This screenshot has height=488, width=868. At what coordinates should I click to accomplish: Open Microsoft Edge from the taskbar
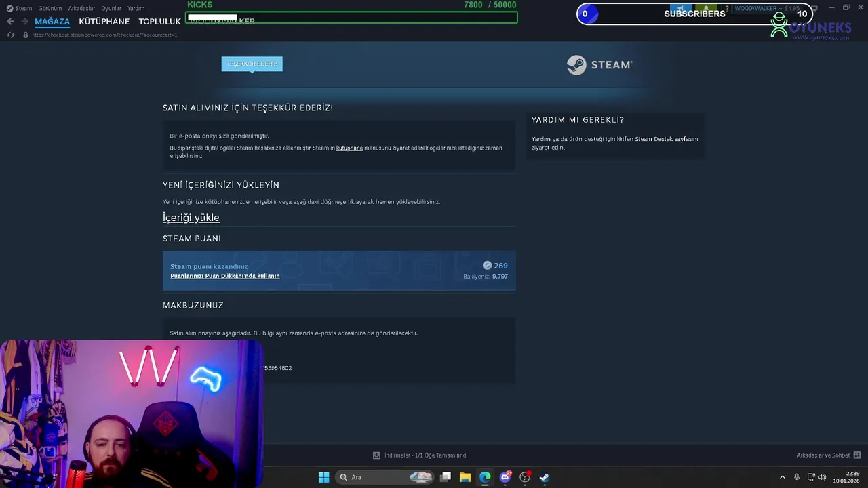pos(485,477)
